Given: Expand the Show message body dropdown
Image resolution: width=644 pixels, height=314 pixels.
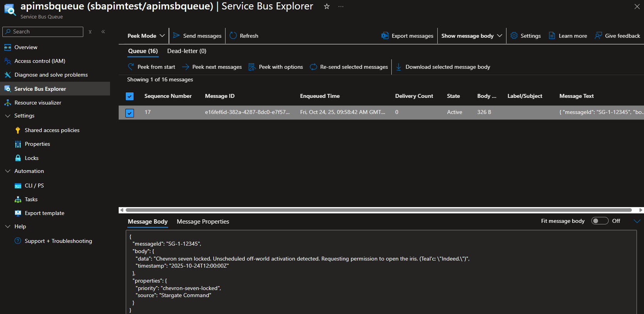Looking at the screenshot, I should (x=472, y=36).
